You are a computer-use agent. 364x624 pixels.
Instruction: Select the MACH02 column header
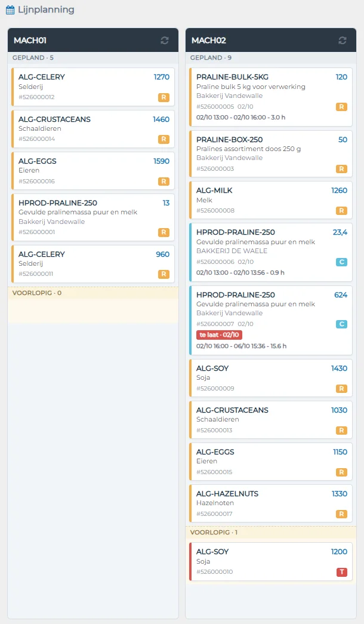[271, 40]
